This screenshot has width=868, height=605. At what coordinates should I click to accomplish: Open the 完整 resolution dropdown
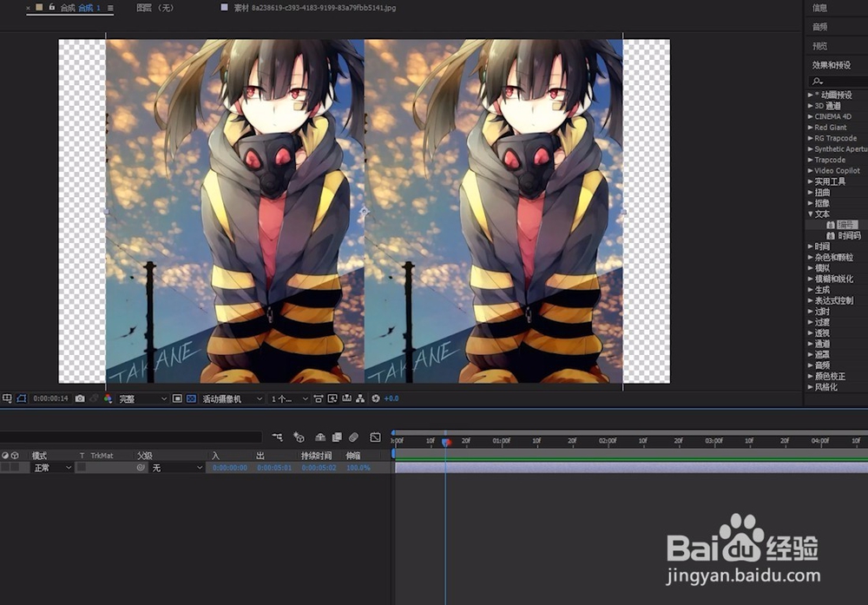143,398
